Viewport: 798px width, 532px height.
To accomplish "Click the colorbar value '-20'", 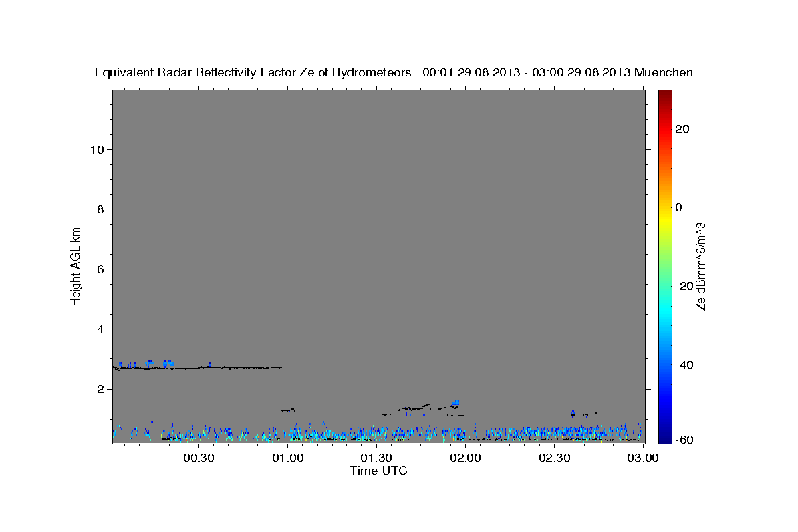I will coord(685,286).
